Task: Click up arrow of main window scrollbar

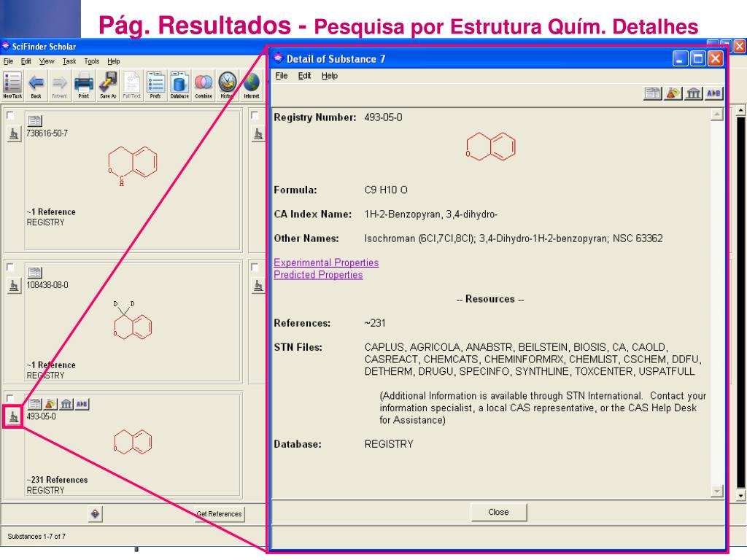Action: pos(740,110)
